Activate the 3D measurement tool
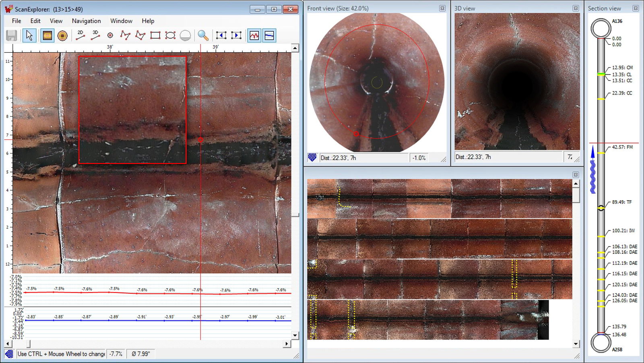The height and width of the screenshot is (363, 644). pyautogui.click(x=95, y=35)
